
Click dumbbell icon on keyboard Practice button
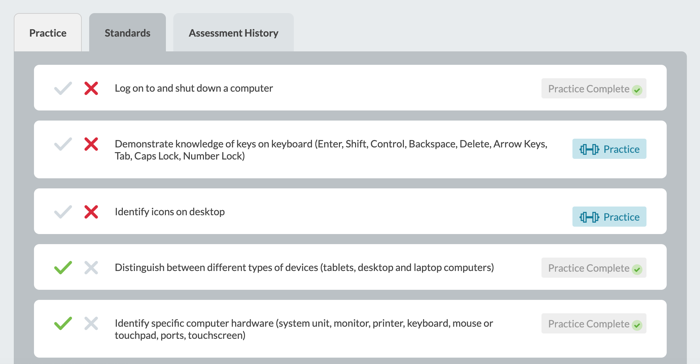pyautogui.click(x=589, y=149)
